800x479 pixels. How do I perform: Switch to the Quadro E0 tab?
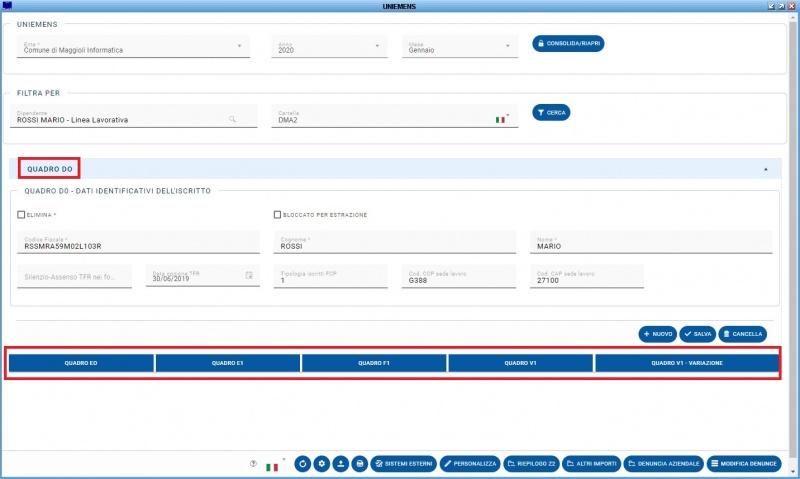[81, 363]
